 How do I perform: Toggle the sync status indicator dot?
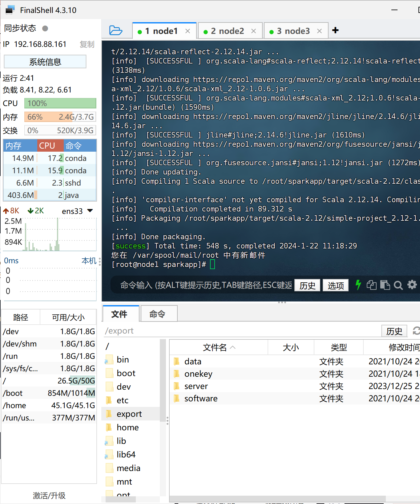45,28
